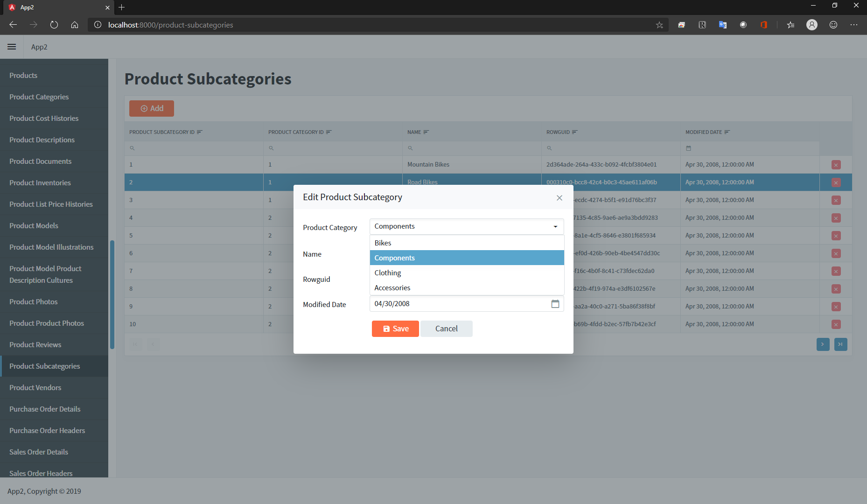This screenshot has width=867, height=504.
Task: Close the Edit Product Subcategory dialog
Action: tap(559, 198)
